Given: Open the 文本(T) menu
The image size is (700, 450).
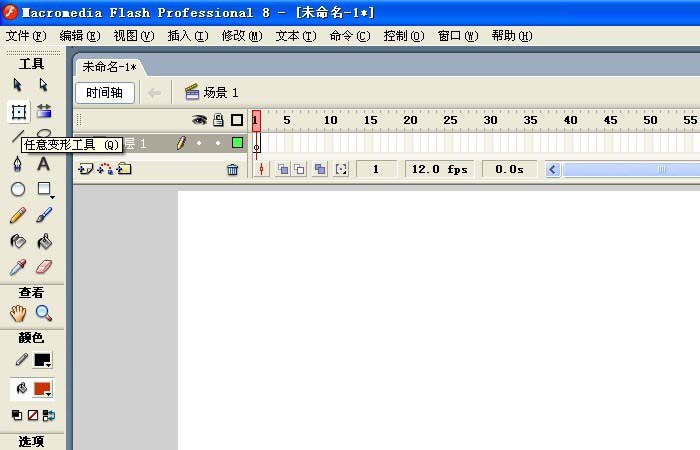Looking at the screenshot, I should click(296, 36).
